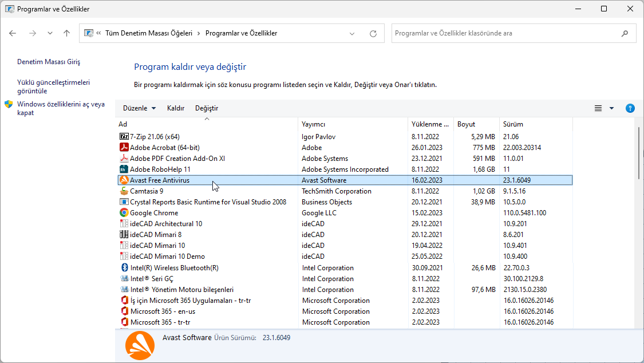The image size is (644, 363).
Task: Click the Adobe RoboHelp 11 icon
Action: 124,169
